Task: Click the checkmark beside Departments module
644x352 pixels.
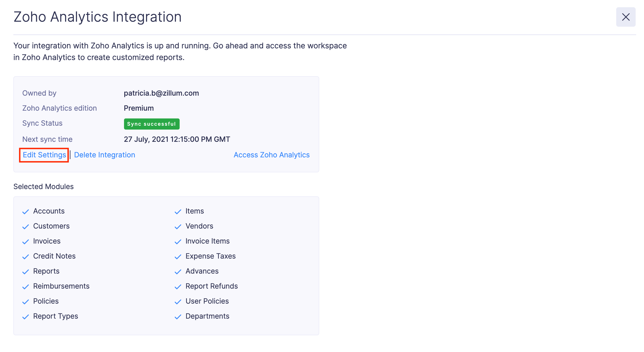Action: click(178, 317)
